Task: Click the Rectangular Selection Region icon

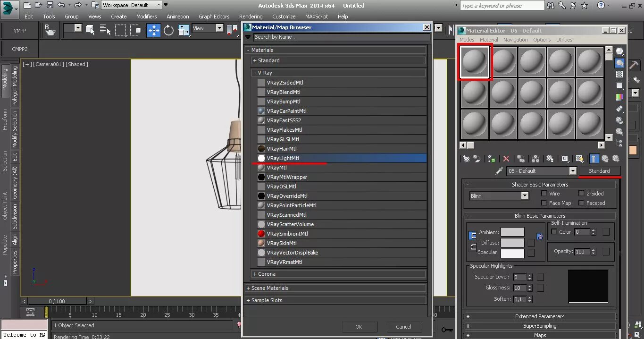Action: pyautogui.click(x=121, y=30)
